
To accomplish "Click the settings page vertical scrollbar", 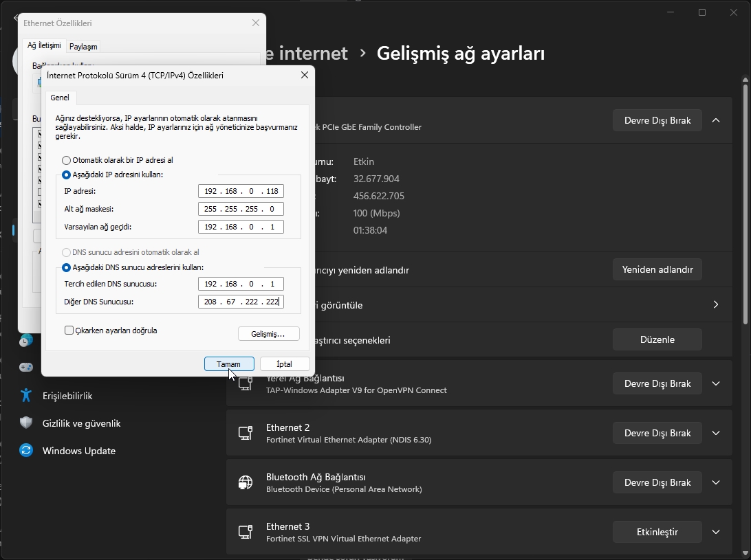I will (x=745, y=206).
